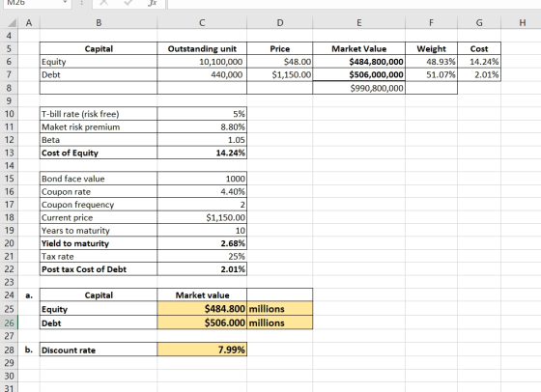Click the Select All corner triangle
This screenshot has width=541, height=392.
coord(12,23)
